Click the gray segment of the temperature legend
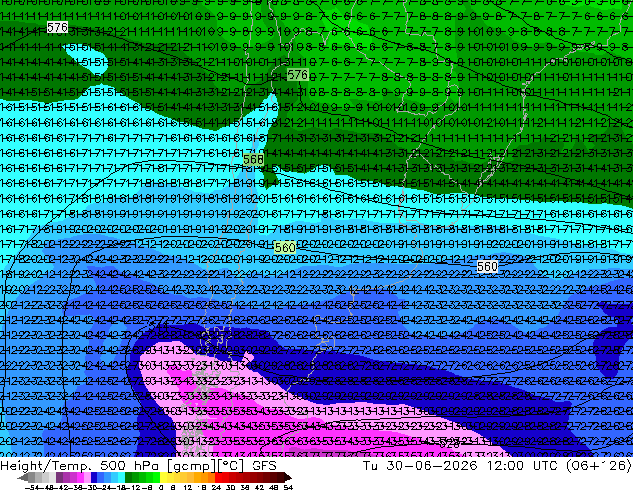The image size is (634, 490). pos(32,477)
